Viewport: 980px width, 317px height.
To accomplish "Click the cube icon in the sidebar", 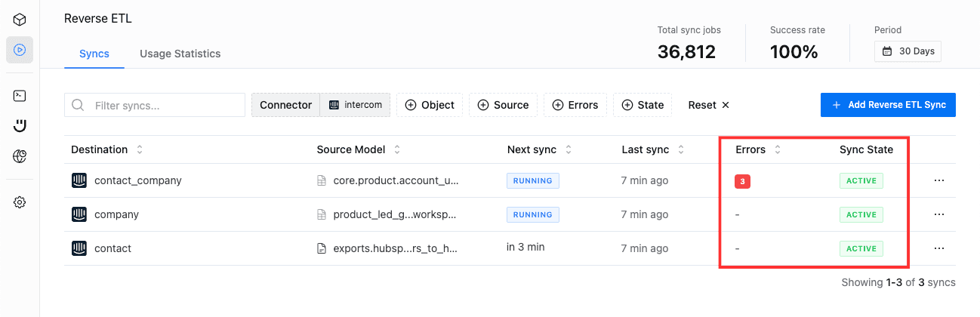I will (x=20, y=19).
